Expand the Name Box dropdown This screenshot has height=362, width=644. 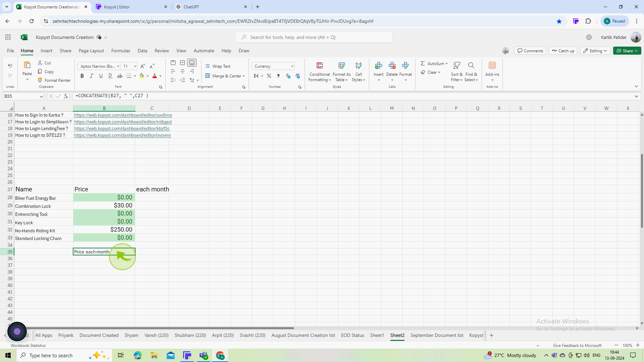[x=41, y=97]
